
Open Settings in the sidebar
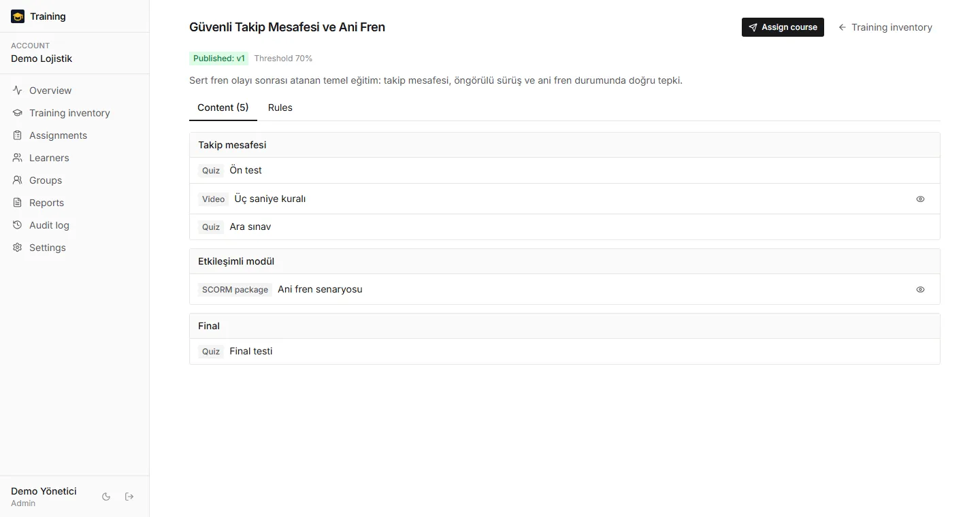75,248
